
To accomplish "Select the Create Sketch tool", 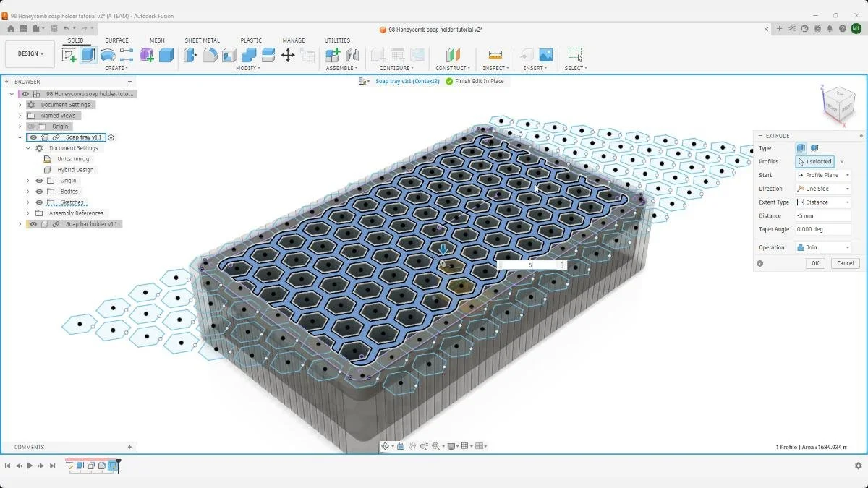I will pyautogui.click(x=69, y=55).
